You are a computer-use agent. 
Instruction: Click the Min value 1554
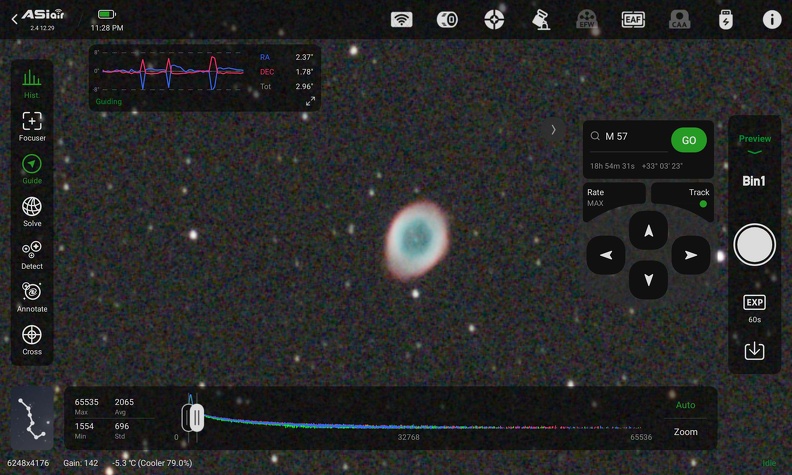click(84, 426)
